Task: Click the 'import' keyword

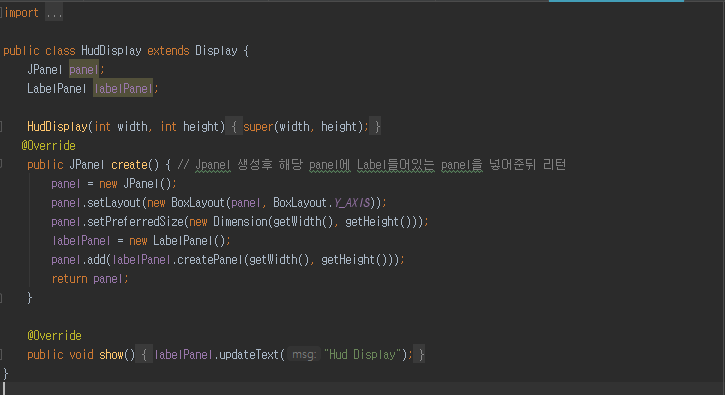Action: [x=21, y=13]
